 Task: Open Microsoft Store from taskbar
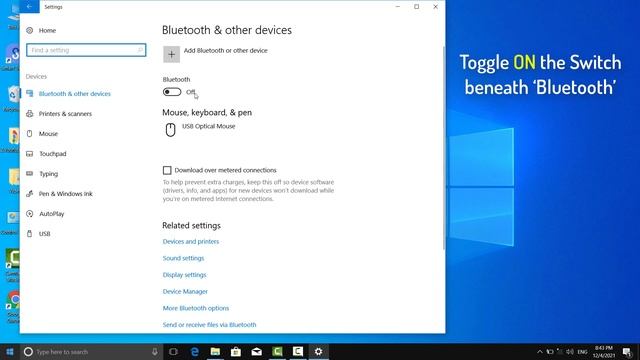236,351
